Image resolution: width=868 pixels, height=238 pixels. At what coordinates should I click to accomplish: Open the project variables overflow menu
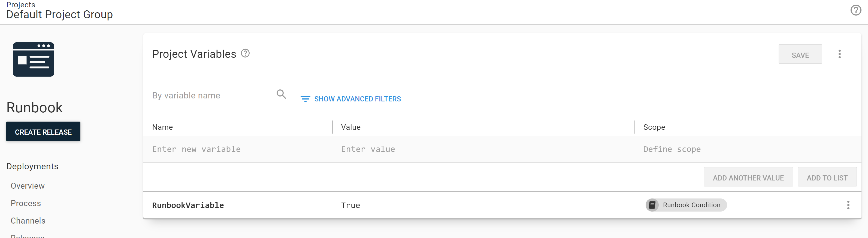[x=840, y=54]
